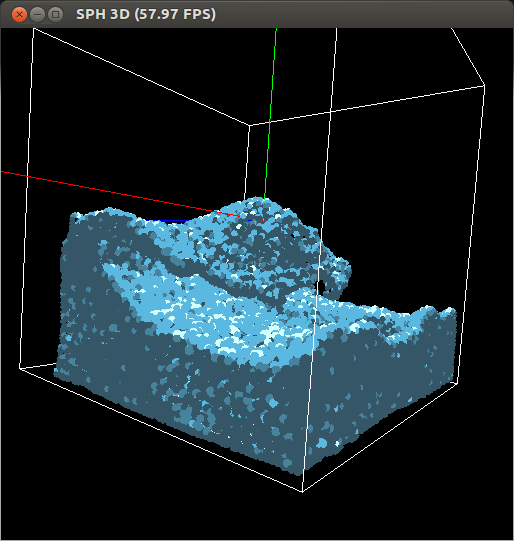
Task: Click the upper rear corner where box edges meet
Action: [249, 125]
